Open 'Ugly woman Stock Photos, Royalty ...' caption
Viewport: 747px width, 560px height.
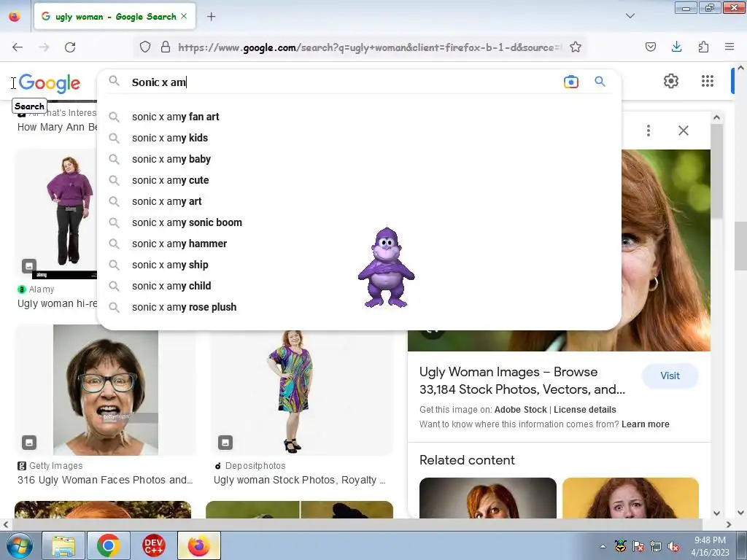(300, 480)
